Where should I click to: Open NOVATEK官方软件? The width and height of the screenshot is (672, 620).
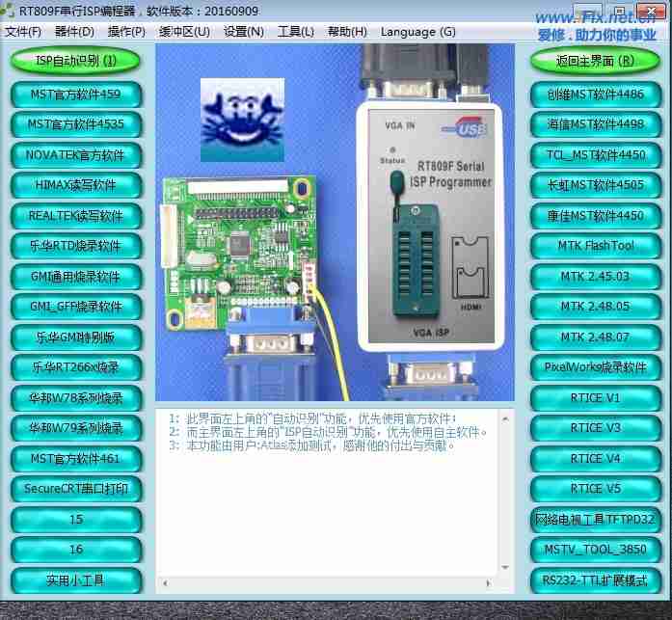(x=76, y=155)
